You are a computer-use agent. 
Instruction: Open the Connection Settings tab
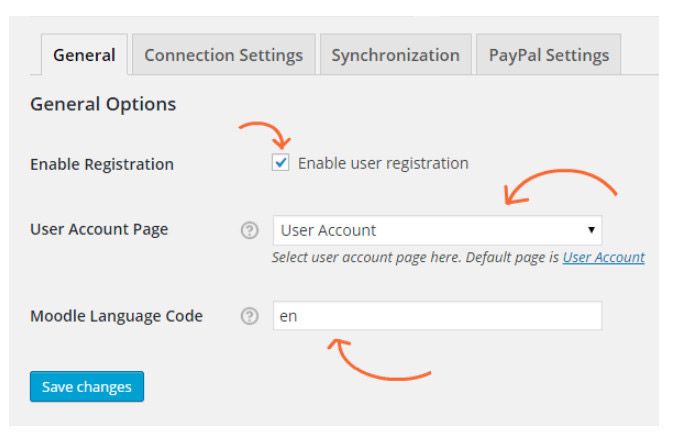pyautogui.click(x=223, y=55)
